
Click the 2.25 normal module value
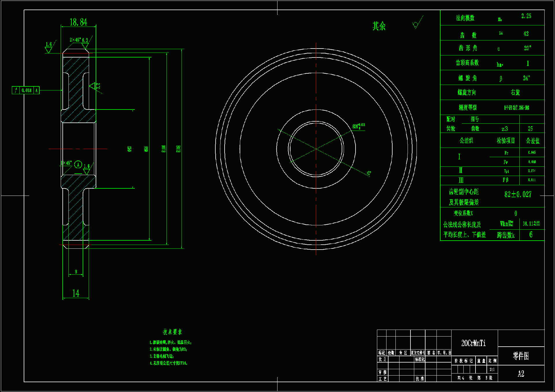[526, 16]
